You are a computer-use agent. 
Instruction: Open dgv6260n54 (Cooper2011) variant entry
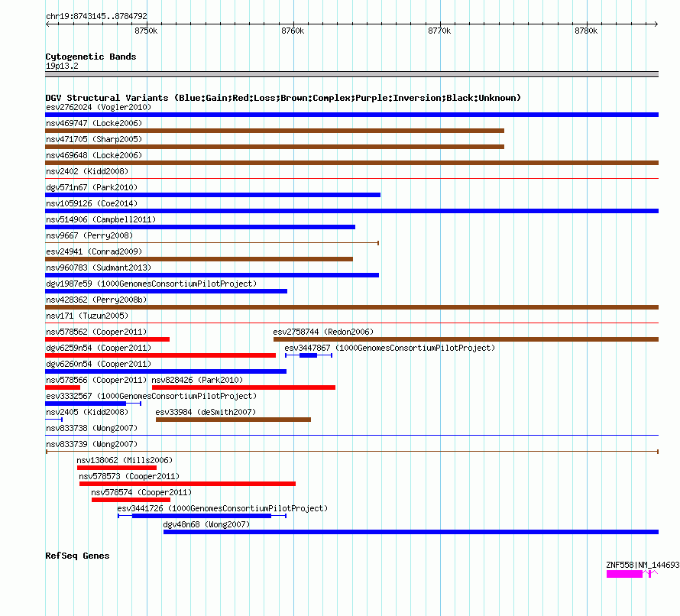99,364
